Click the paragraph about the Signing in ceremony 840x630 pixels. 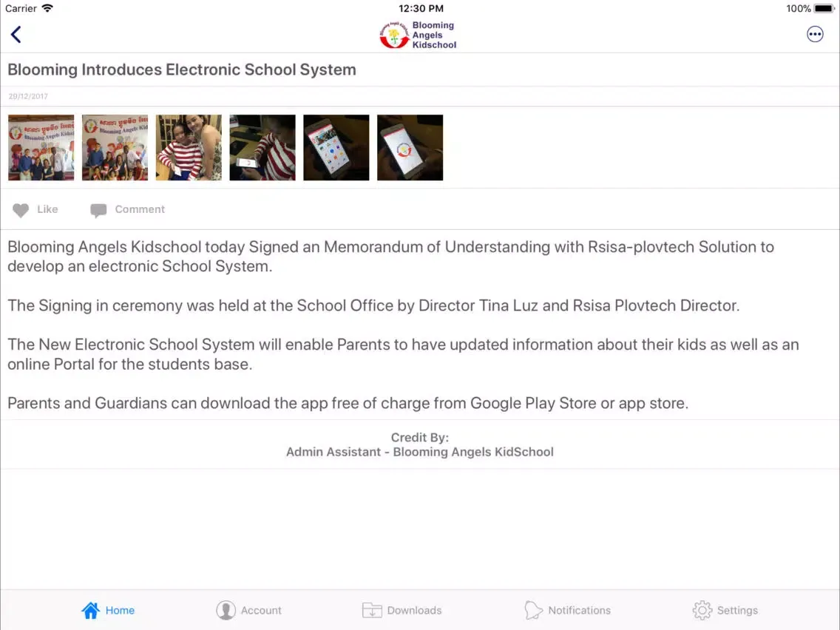click(373, 305)
